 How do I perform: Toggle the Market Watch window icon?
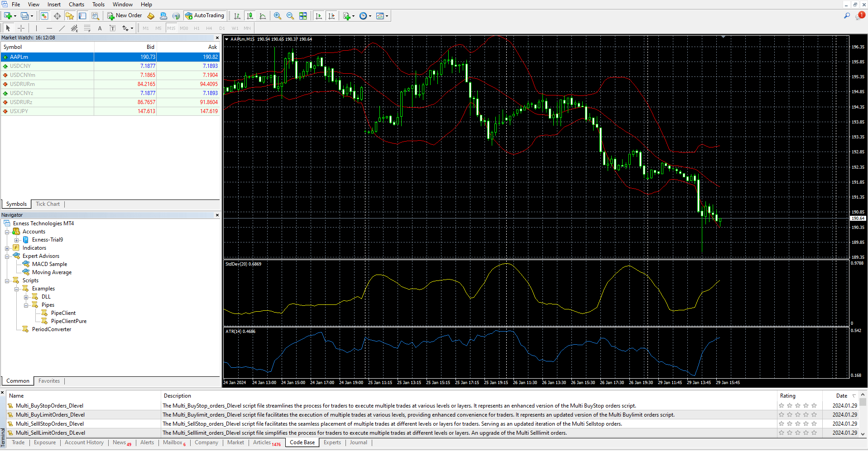click(44, 16)
